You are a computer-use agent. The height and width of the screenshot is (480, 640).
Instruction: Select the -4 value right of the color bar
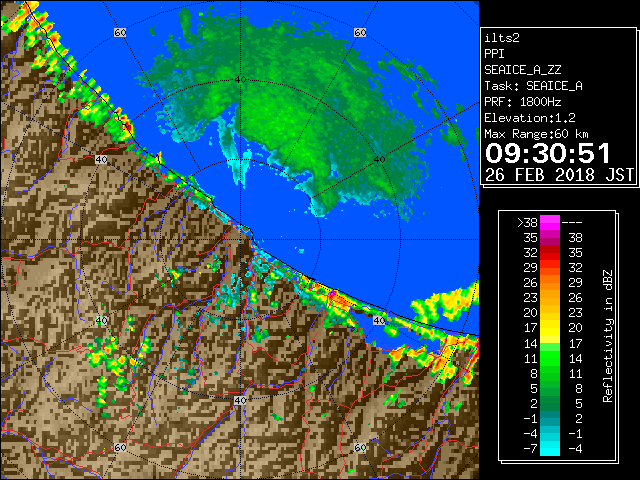coord(575,449)
